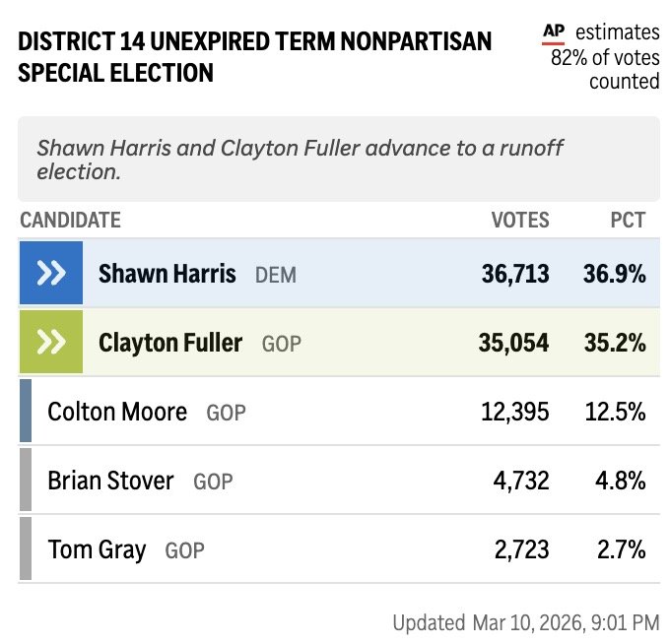Click Tom Gray's gray color bar
The image size is (670, 644).
[x=26, y=548]
